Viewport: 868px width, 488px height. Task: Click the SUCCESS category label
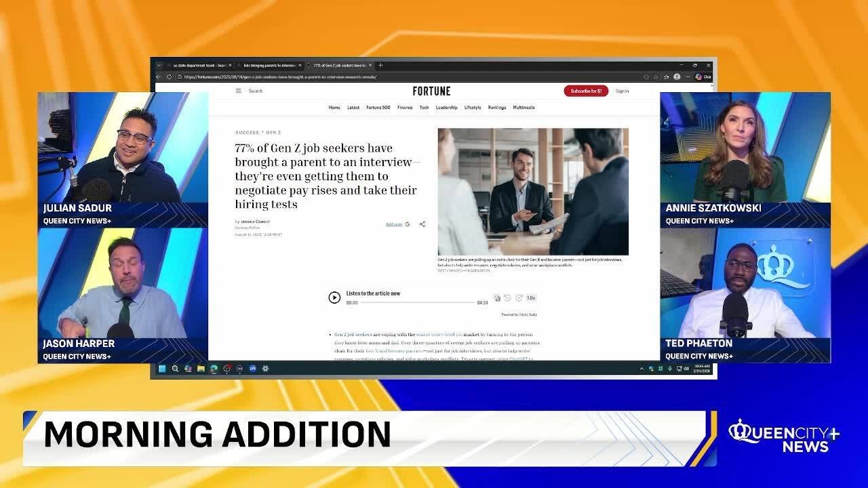coord(247,133)
